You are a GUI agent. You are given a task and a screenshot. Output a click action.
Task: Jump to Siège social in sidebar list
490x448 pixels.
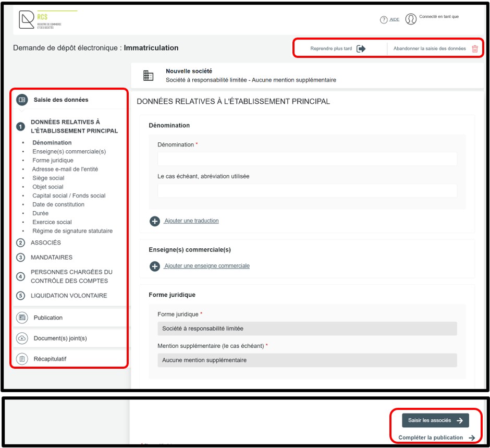click(x=48, y=178)
